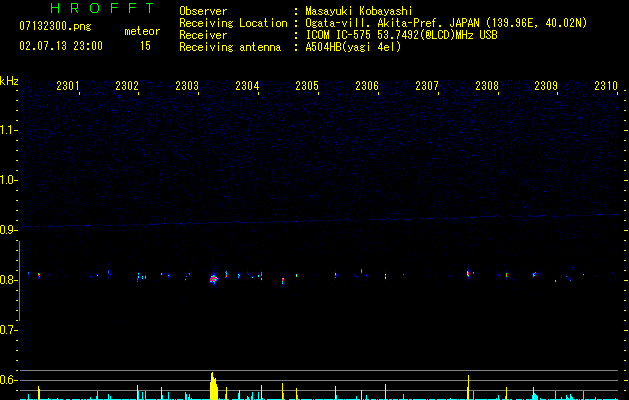Click time marker 2307
This screenshot has width=629, height=400.
(427, 85)
